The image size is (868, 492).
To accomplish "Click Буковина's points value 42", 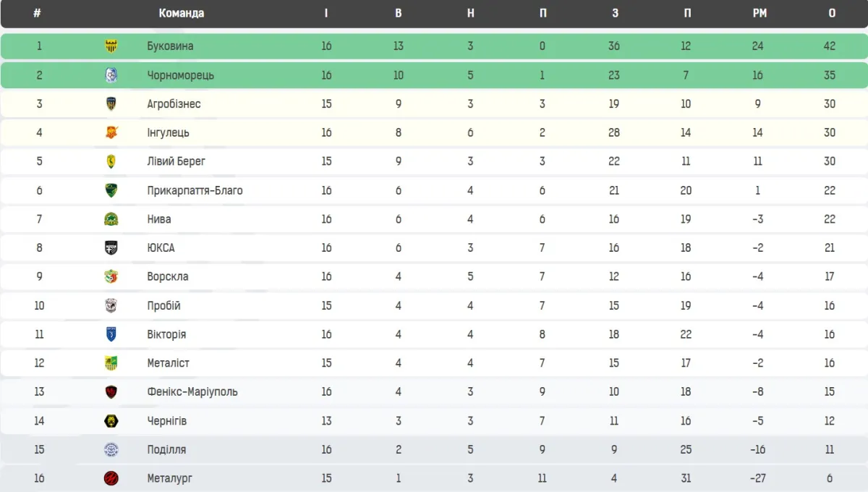I will coord(830,46).
